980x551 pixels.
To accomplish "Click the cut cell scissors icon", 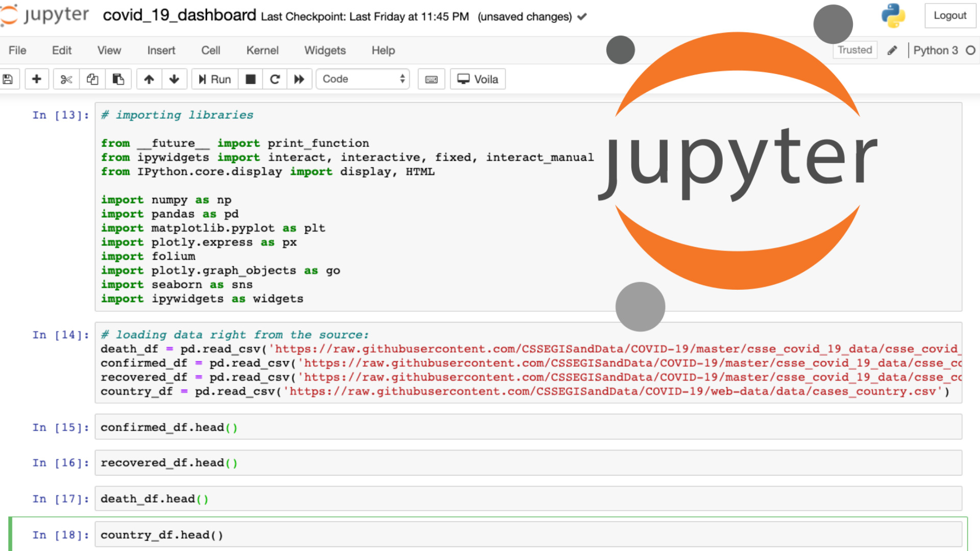I will (65, 79).
